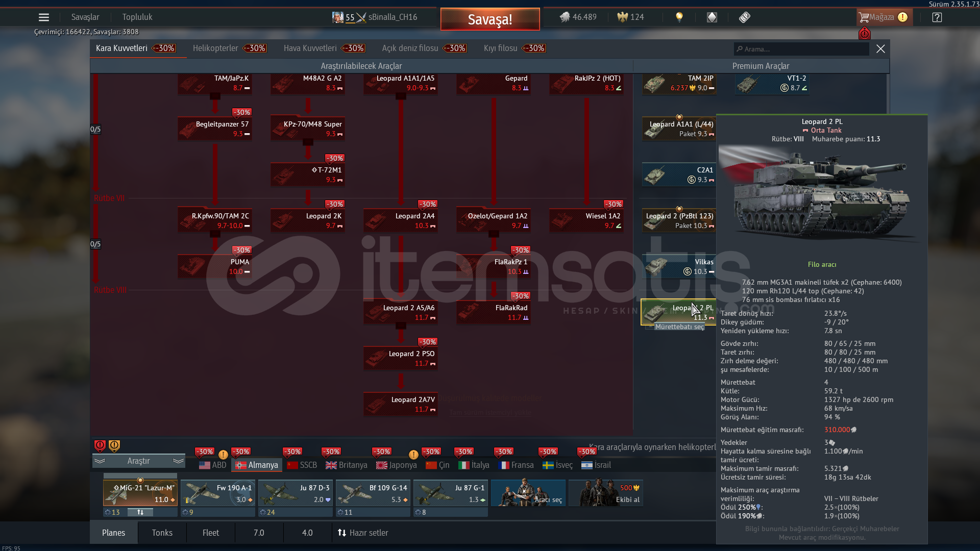Select the Wiesel 1A2 vehicle card
The height and width of the screenshot is (551, 980).
[x=586, y=220]
